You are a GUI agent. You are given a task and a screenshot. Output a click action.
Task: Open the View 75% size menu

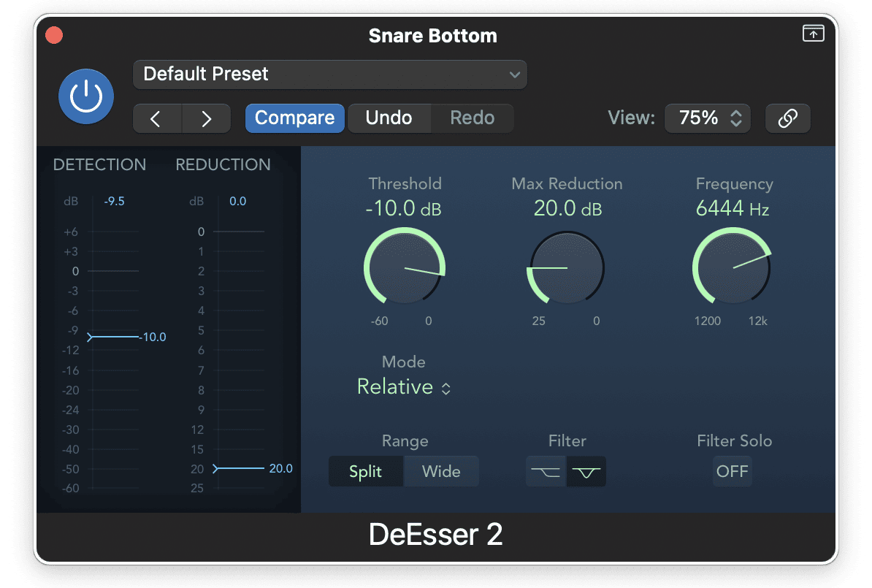(x=708, y=118)
